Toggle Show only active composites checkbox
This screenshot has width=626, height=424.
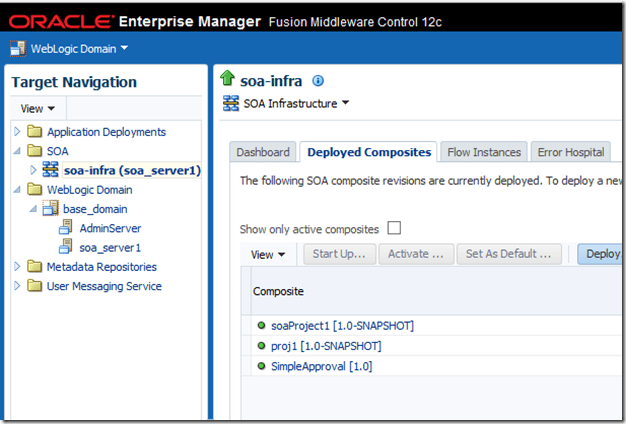pyautogui.click(x=394, y=228)
